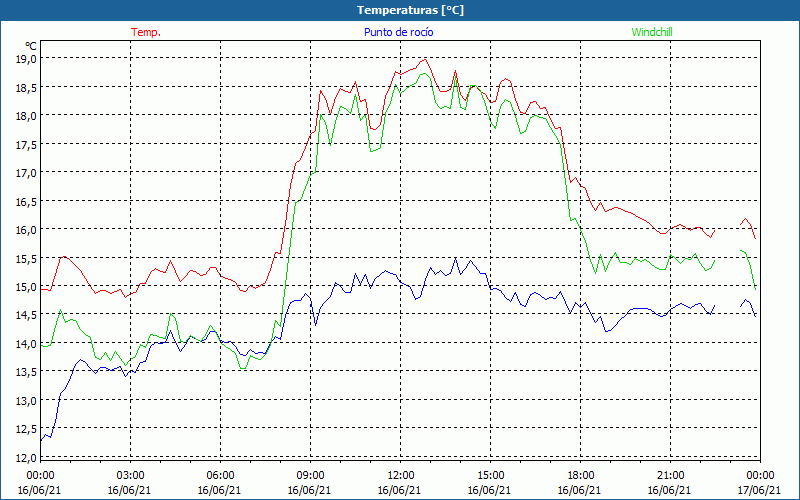Click the '13,0' y-axis value
This screenshot has width=800, height=500.
click(x=26, y=401)
